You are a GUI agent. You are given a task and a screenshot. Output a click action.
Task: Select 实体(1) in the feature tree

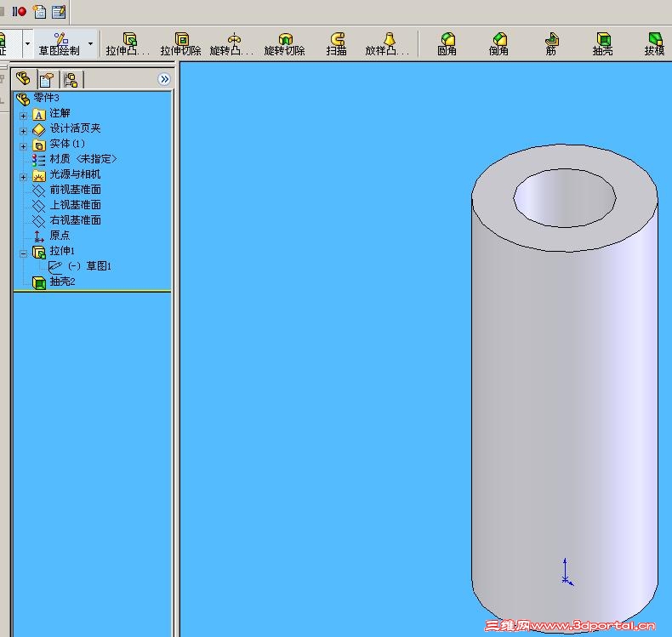pyautogui.click(x=67, y=144)
